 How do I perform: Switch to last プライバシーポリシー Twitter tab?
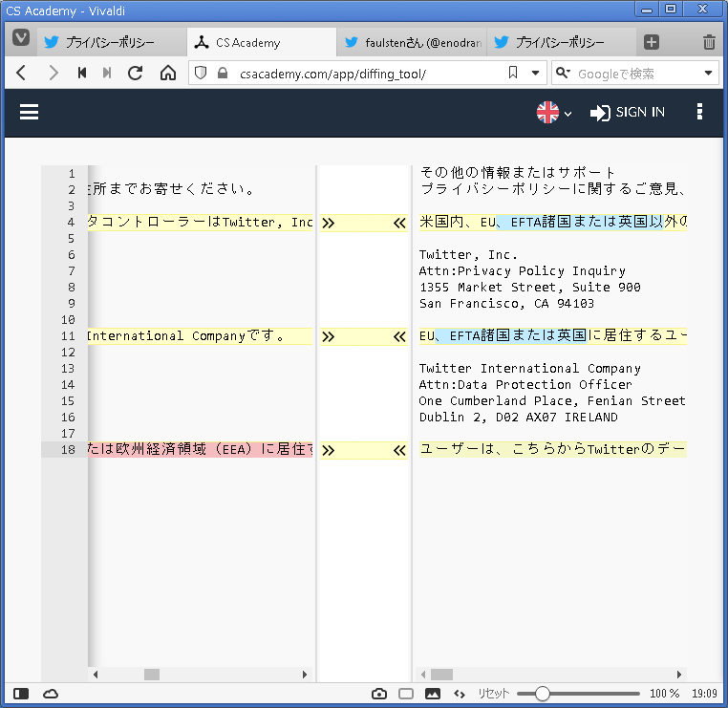click(x=562, y=42)
